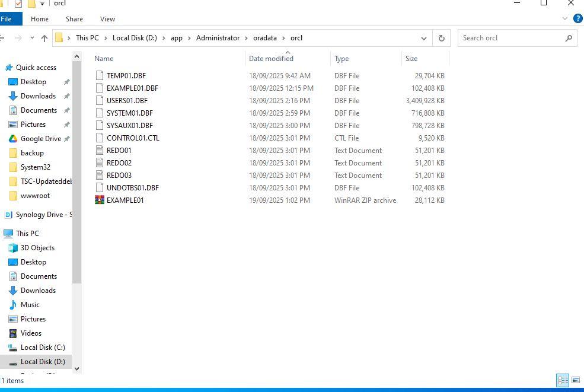Click the Google Drive icon in Quick access
Screen dimensions: 584x392
[x=13, y=139]
